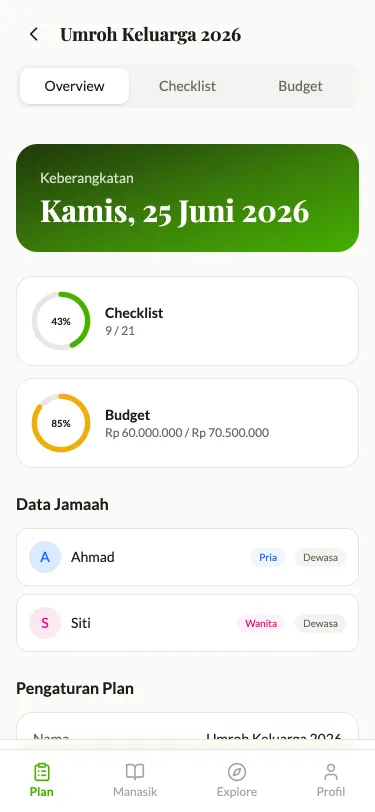Image resolution: width=375 pixels, height=812 pixels.
Task: Tap the Dewasa tag on Siti's row
Action: point(321,624)
